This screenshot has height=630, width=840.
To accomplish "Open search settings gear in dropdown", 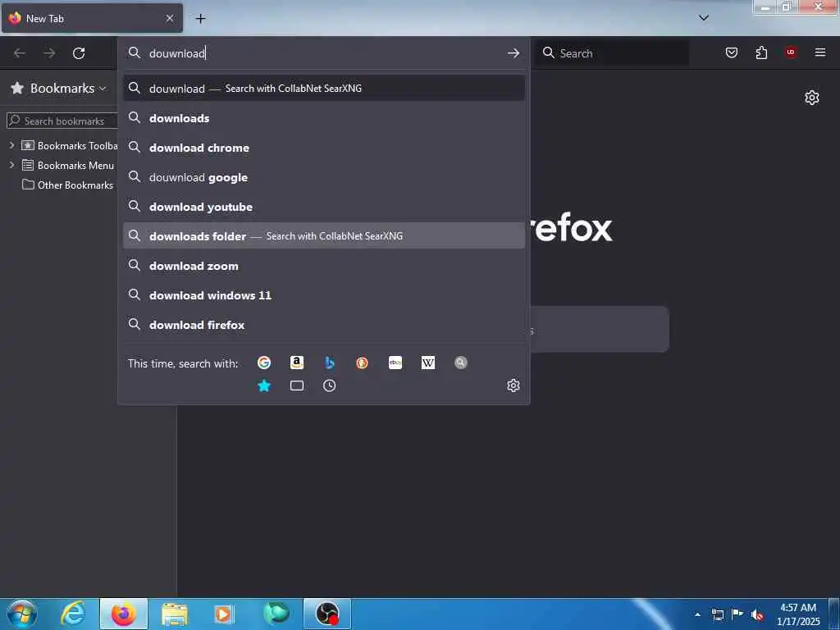I will (514, 386).
